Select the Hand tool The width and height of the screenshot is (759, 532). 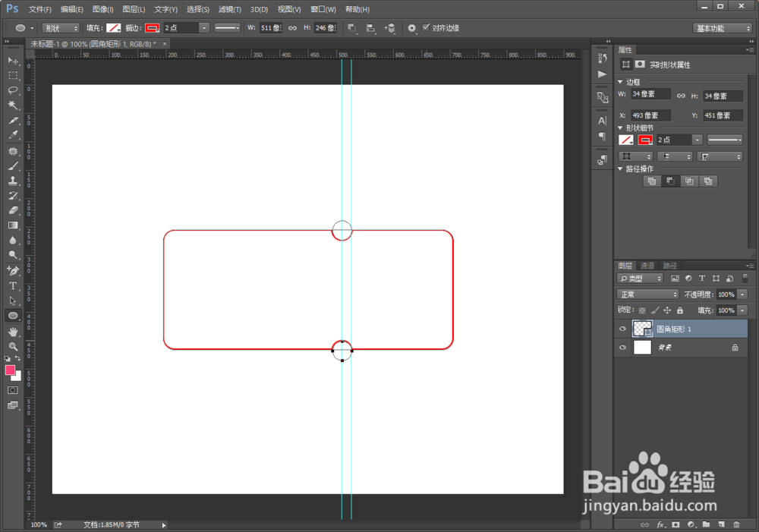[13, 332]
